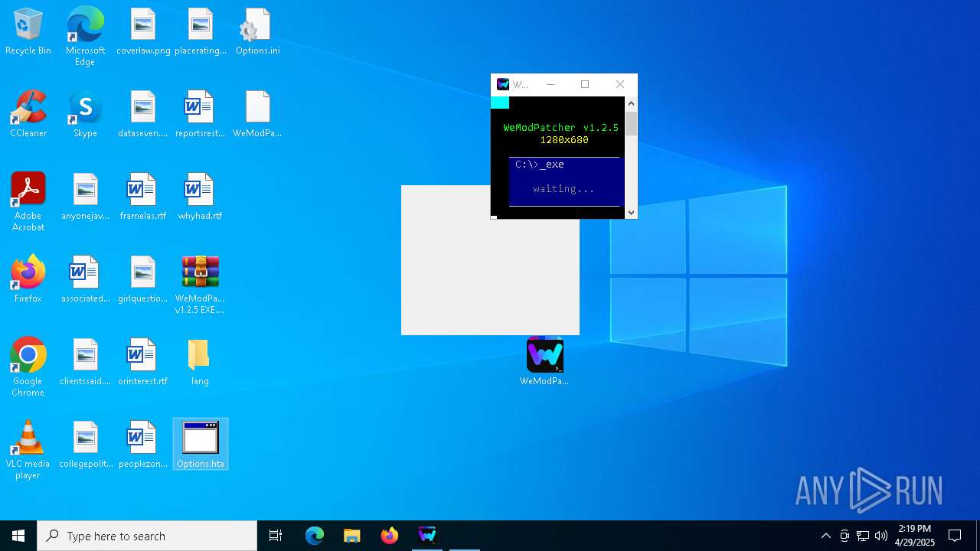Open the WeModPatcher window title icon menu

click(503, 84)
